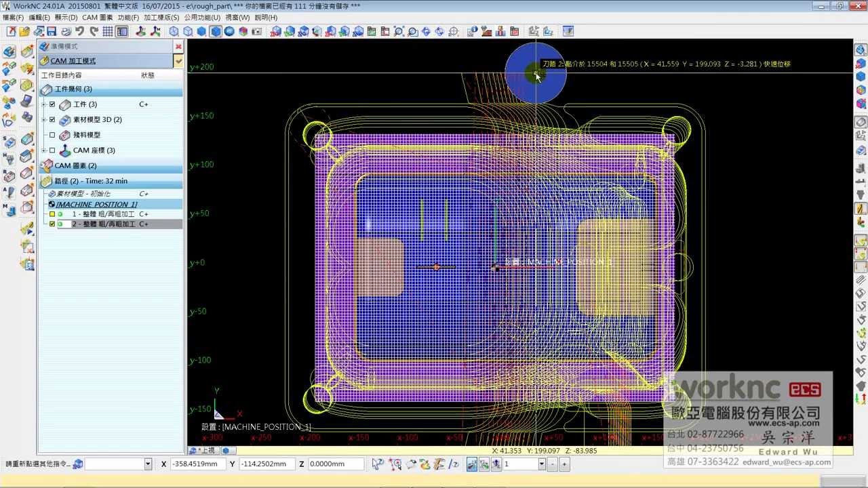
Task: Save with the floppy disk icon
Action: [x=51, y=31]
